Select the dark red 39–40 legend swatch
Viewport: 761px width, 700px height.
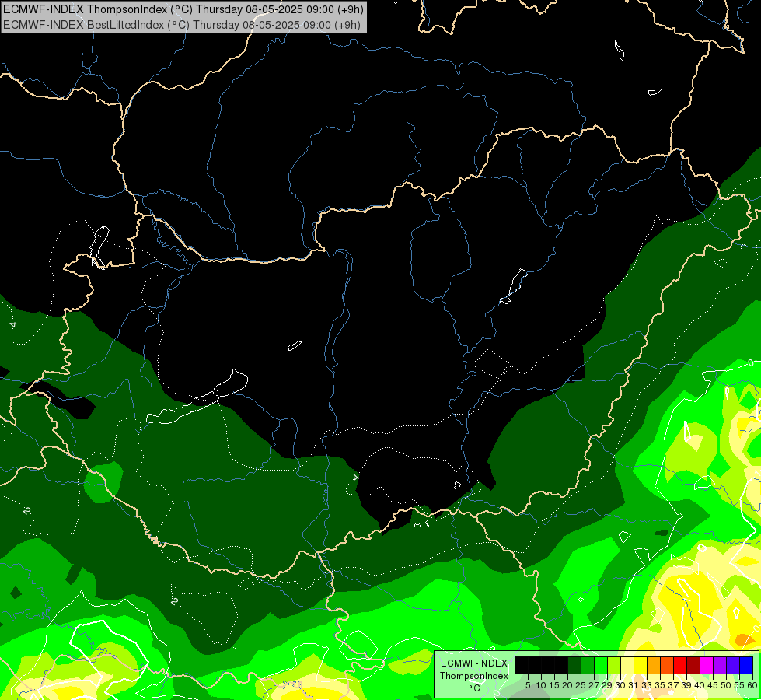[x=693, y=665]
